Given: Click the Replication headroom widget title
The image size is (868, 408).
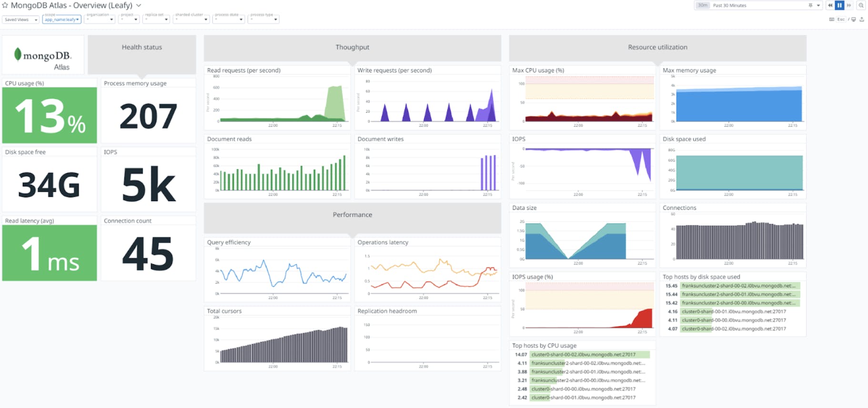Looking at the screenshot, I should point(387,311).
